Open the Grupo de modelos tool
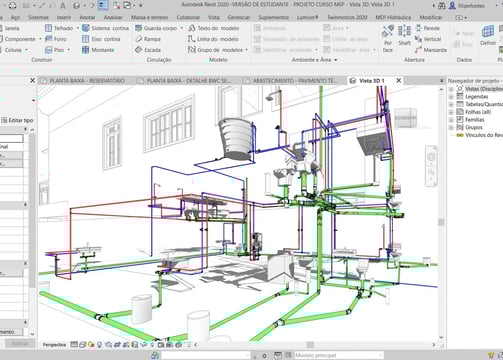Image resolution: width=503 pixels, height=360 pixels. [x=215, y=50]
